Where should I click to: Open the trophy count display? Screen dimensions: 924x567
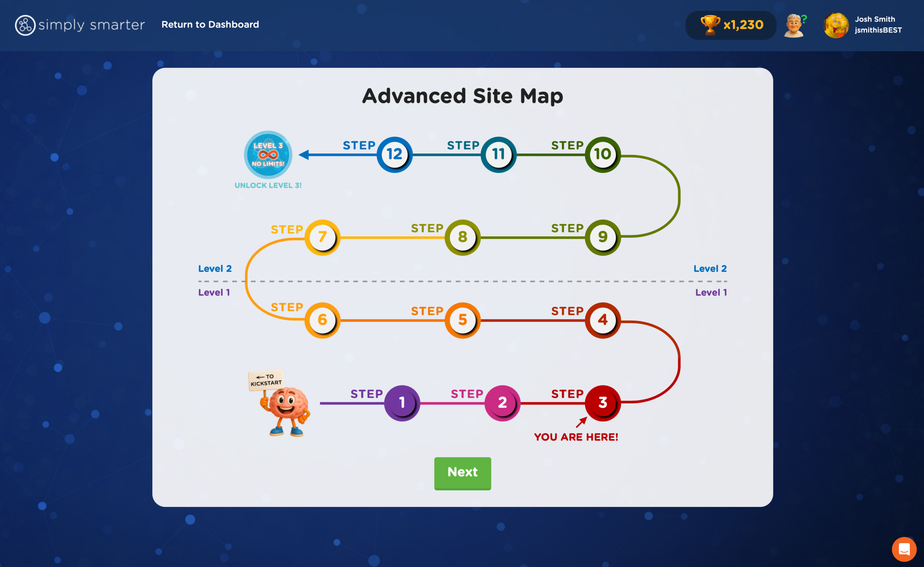click(x=731, y=25)
